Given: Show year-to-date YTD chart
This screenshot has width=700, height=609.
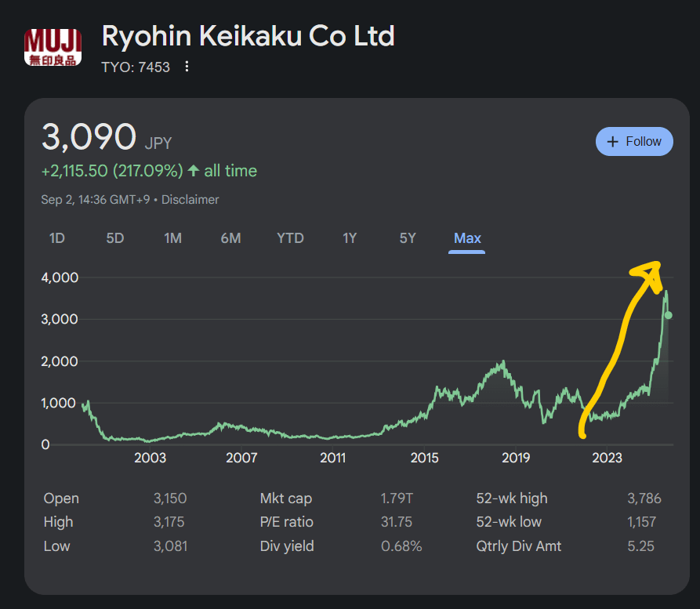Looking at the screenshot, I should [290, 238].
